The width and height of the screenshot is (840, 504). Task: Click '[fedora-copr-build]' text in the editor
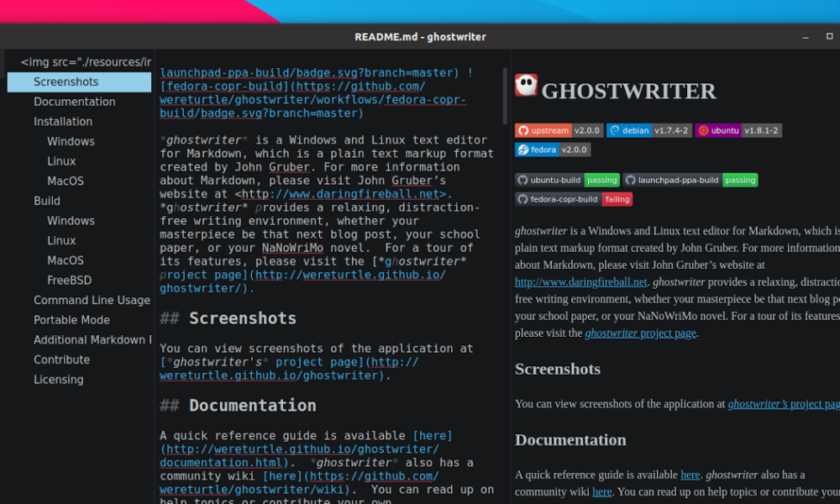click(x=224, y=87)
